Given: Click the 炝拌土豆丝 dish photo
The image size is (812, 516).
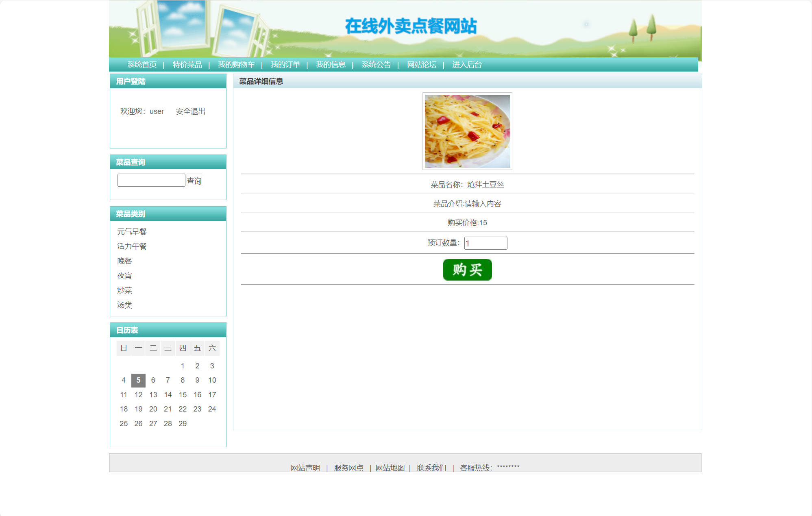Looking at the screenshot, I should pyautogui.click(x=467, y=131).
